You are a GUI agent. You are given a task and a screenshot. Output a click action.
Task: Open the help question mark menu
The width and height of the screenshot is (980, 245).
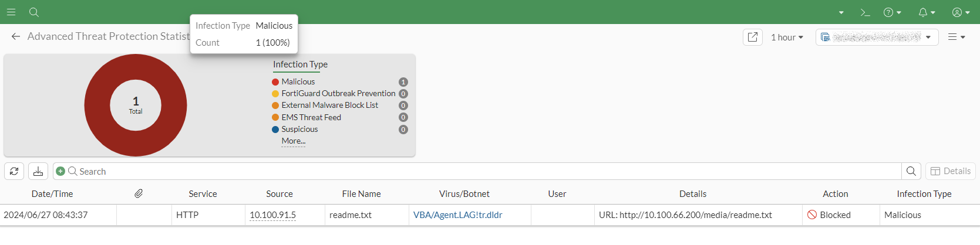pos(893,12)
